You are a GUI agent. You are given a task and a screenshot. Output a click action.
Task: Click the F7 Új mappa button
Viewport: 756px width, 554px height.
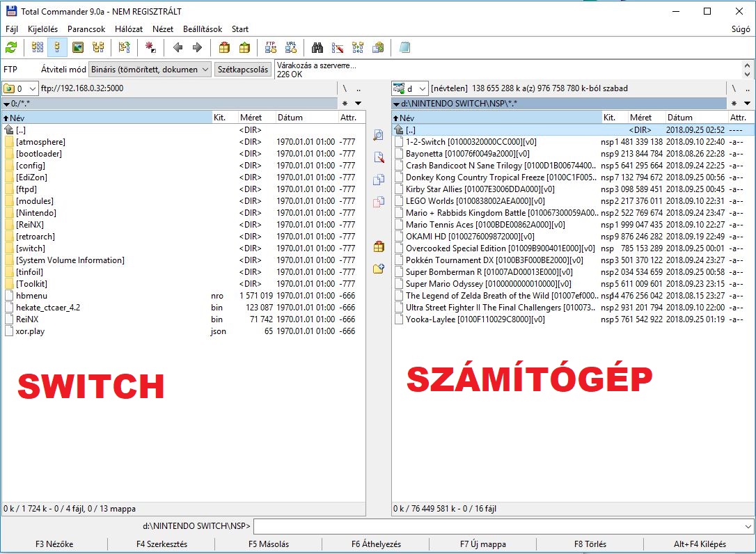(x=482, y=544)
